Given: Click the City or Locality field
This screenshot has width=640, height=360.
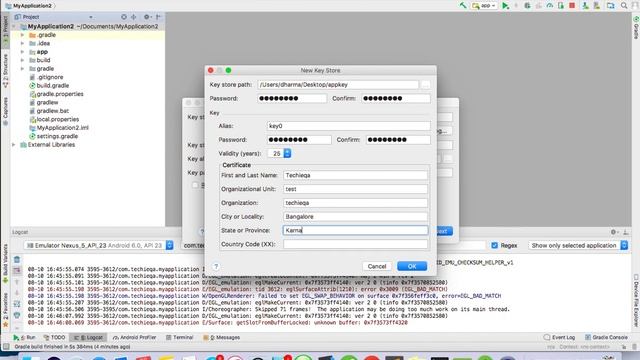Looking at the screenshot, I should (x=355, y=217).
